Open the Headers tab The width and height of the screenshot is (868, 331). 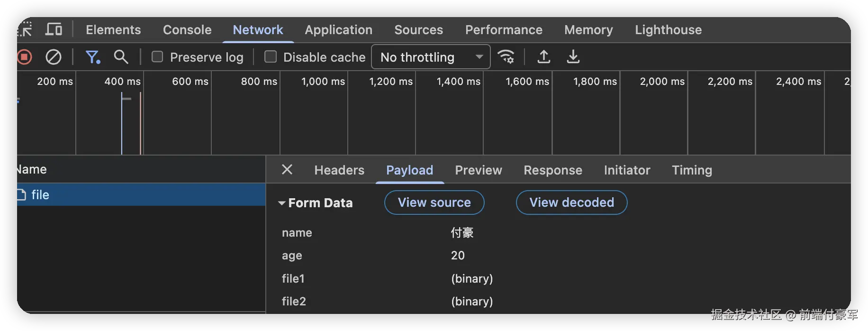339,170
